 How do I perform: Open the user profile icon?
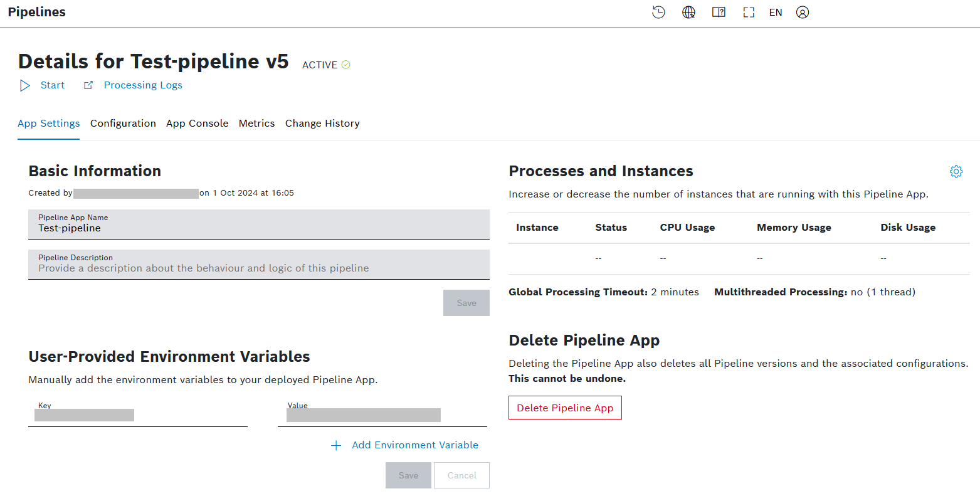(x=803, y=13)
